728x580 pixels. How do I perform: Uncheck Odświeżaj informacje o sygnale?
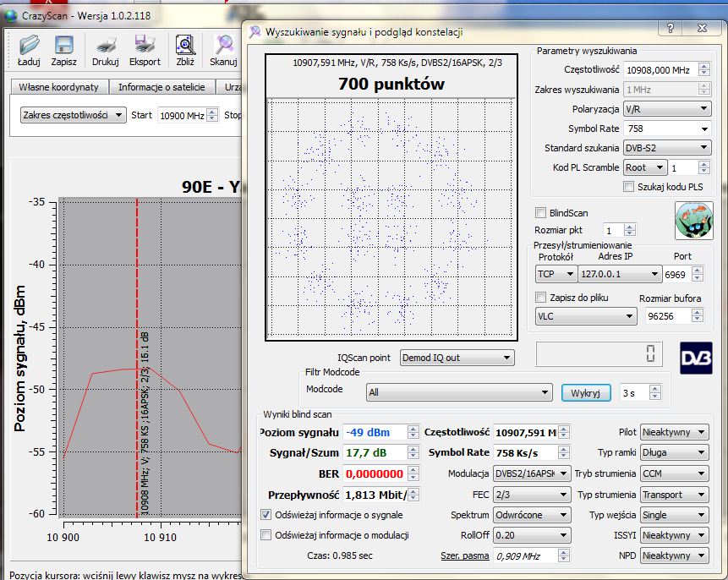(266, 515)
